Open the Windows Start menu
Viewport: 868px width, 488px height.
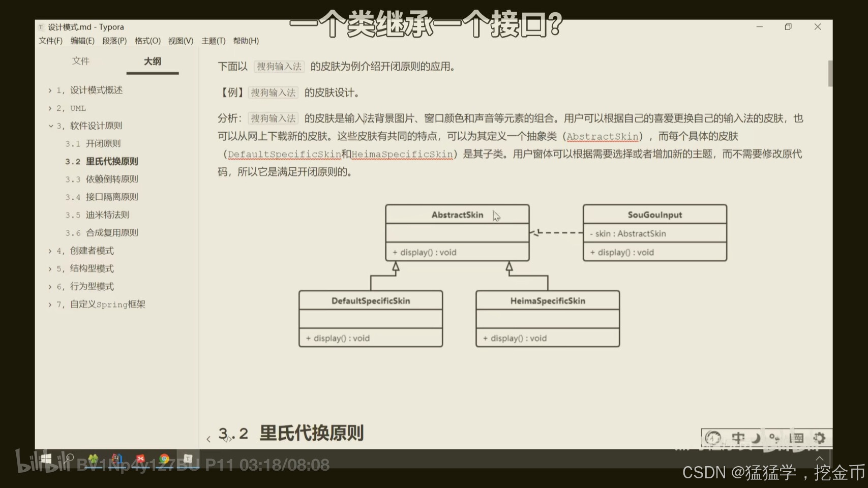click(x=46, y=459)
